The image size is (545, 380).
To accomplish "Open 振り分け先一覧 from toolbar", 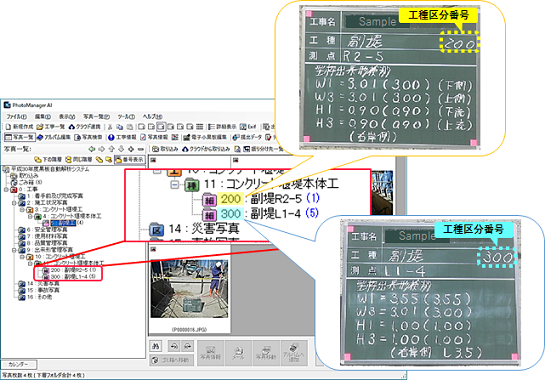I will tap(262, 149).
